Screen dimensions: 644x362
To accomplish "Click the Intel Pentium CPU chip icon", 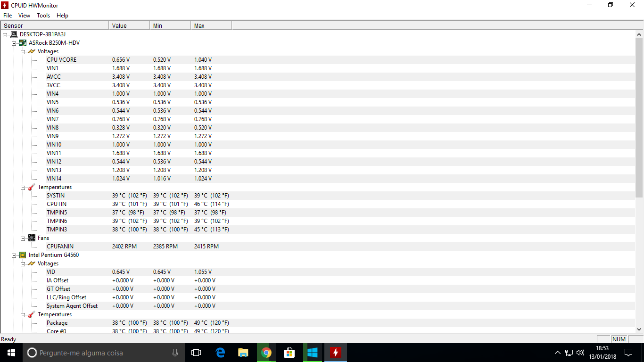I will coord(23,255).
